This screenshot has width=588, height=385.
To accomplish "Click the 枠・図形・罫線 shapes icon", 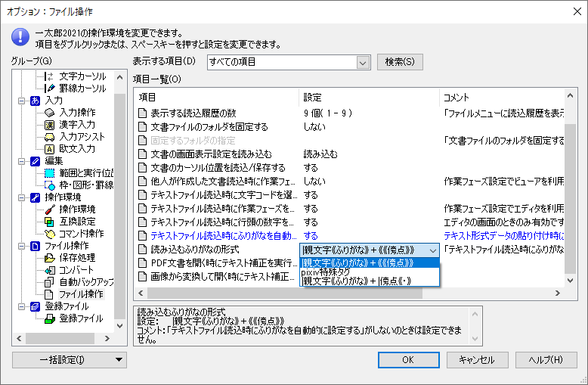I will click(x=49, y=185).
